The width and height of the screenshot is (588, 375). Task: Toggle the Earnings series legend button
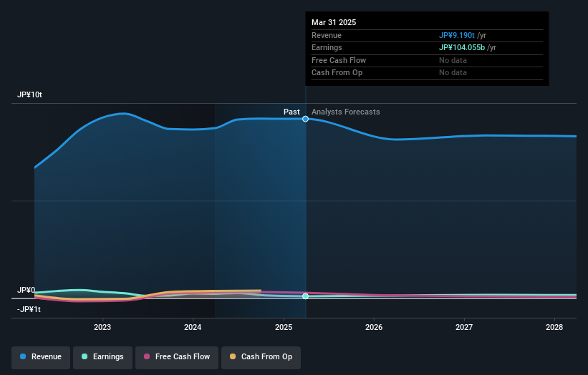[102, 357]
